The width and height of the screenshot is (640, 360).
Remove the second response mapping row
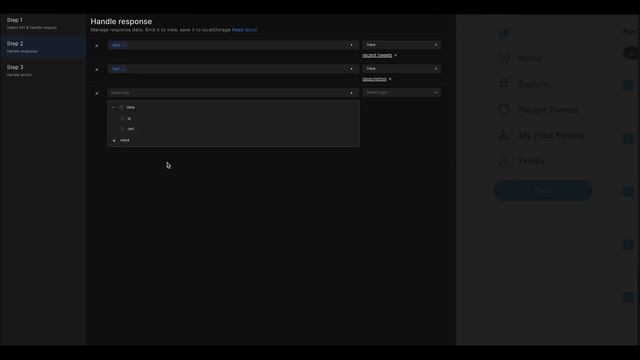point(97,69)
